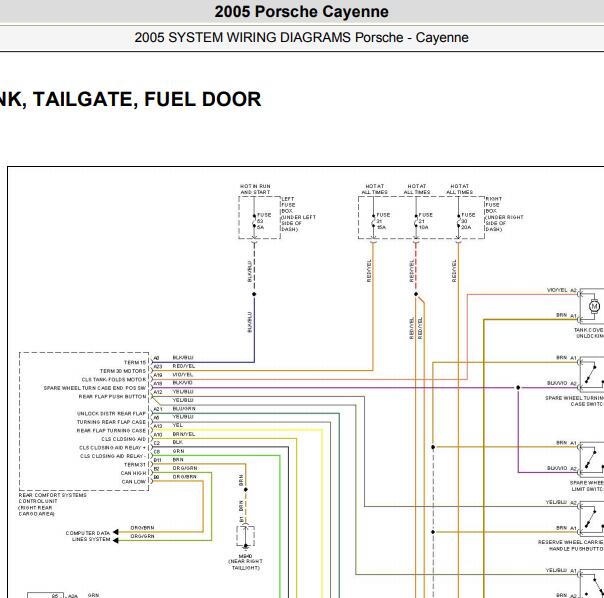Viewport: 604px width, 598px height.
Task: Click the 'TURNING REAR FLAP CASE' label
Action: [111, 422]
